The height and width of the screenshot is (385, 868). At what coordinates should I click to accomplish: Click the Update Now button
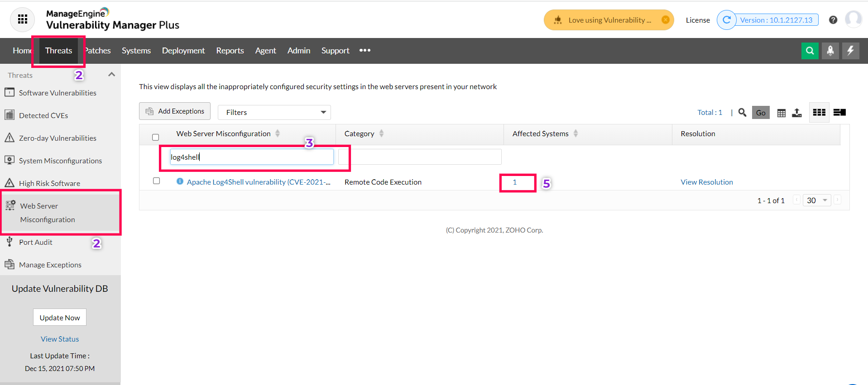click(60, 318)
